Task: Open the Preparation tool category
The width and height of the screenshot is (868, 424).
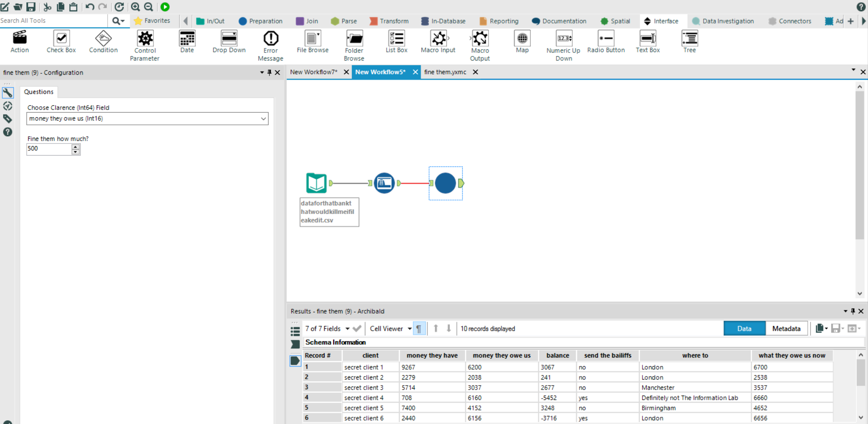Action: 260,21
